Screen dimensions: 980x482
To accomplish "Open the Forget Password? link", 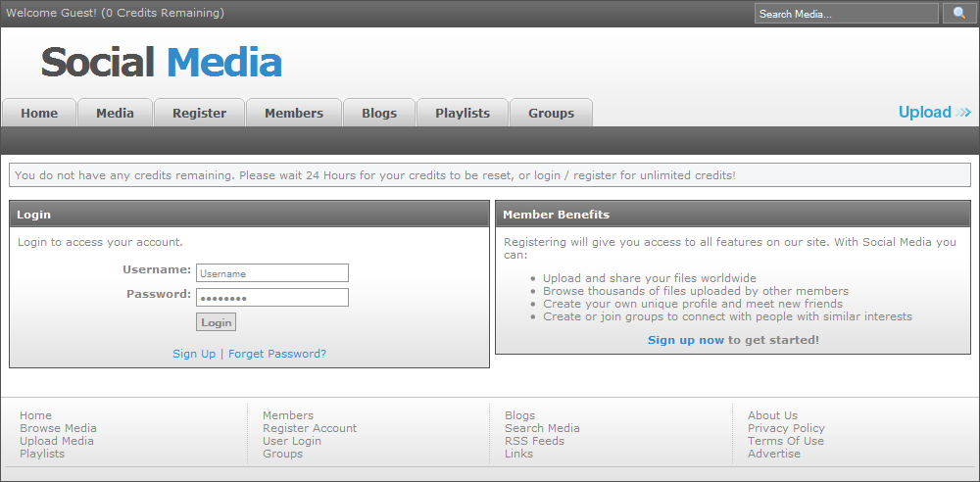I will point(277,354).
